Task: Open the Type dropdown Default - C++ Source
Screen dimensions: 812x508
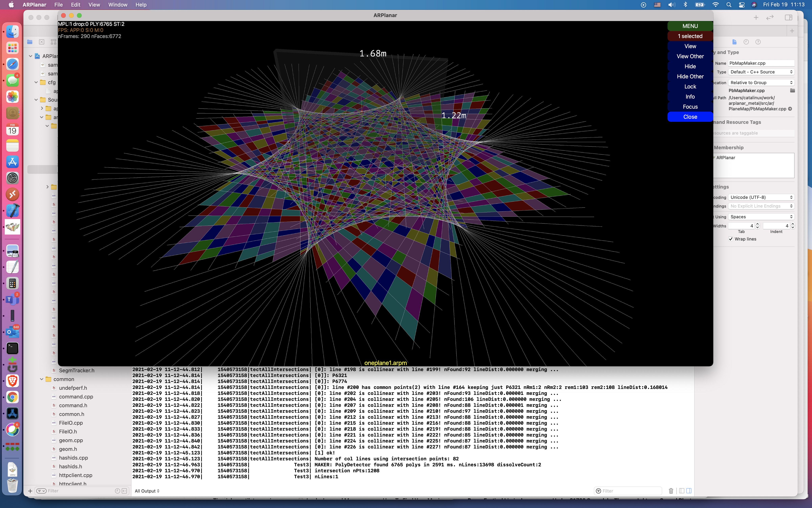Action: point(761,72)
